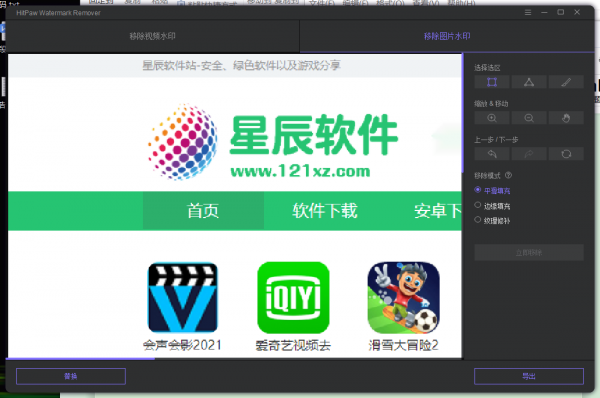Select the brush selection tool

coord(566,82)
